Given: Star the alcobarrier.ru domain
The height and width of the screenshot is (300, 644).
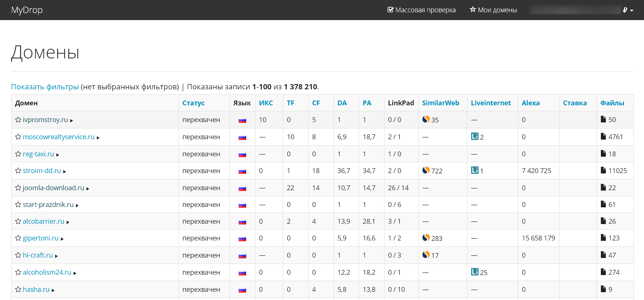Looking at the screenshot, I should [x=18, y=221].
